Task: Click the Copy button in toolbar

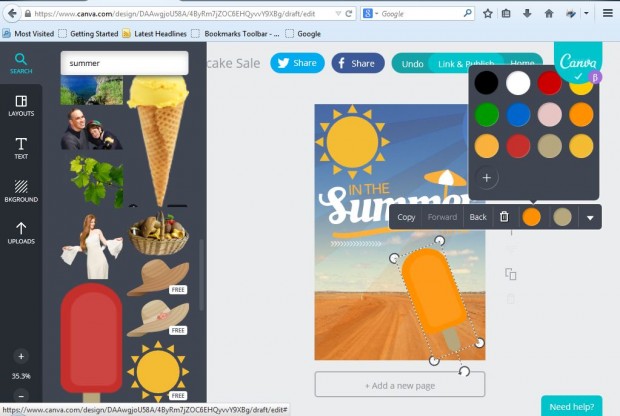Action: [x=406, y=217]
